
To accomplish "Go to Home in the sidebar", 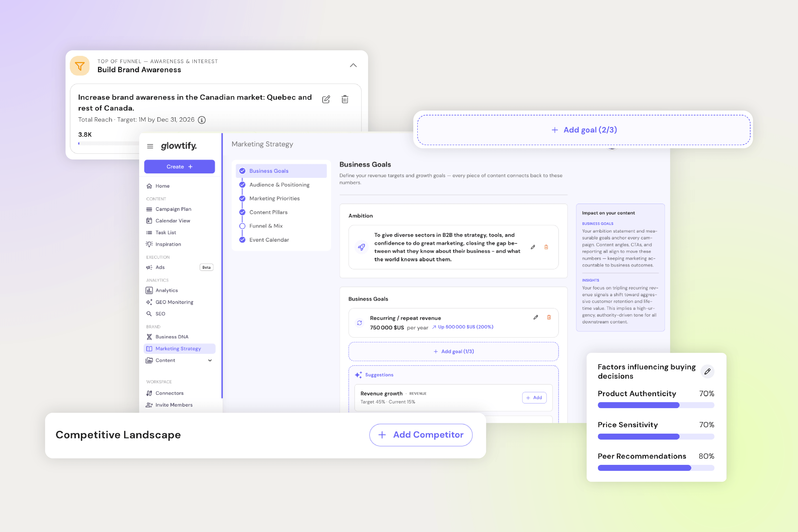I will point(162,186).
